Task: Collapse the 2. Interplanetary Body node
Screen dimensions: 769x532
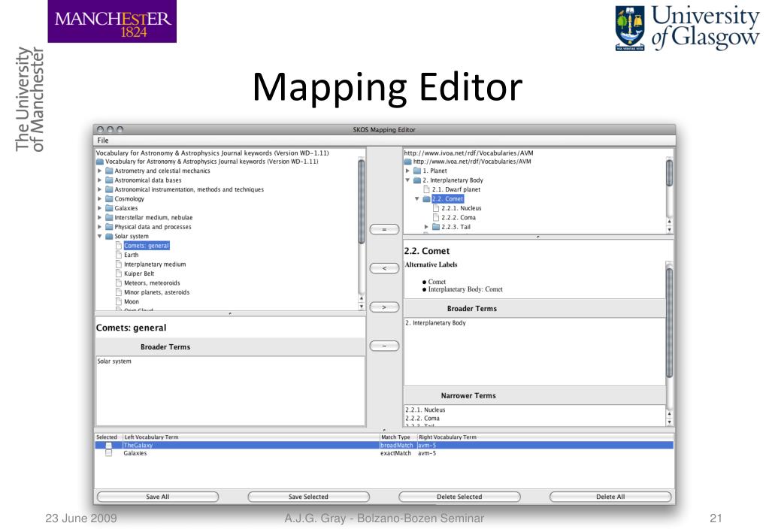Action: pos(407,180)
